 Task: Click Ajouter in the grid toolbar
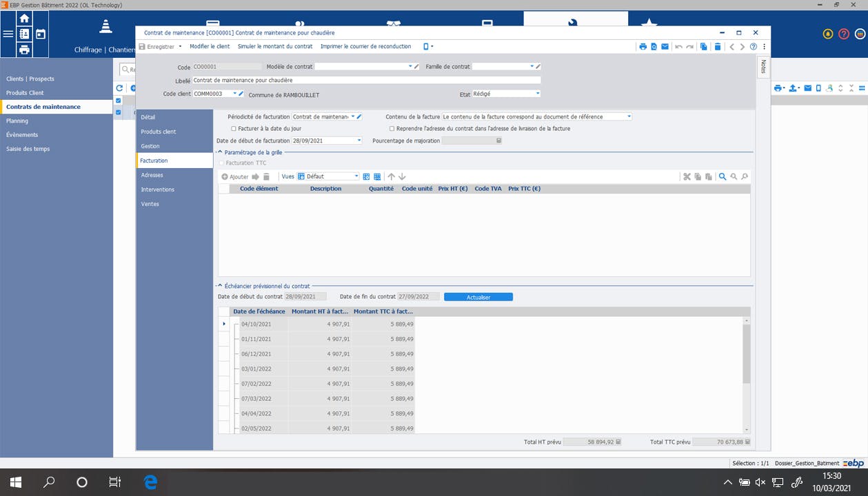pos(235,177)
